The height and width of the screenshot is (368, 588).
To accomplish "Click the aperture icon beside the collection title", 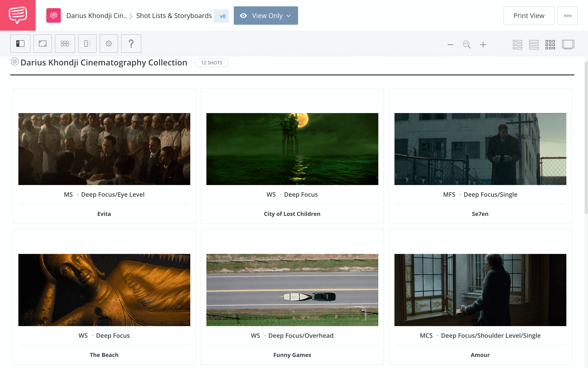I will point(14,62).
